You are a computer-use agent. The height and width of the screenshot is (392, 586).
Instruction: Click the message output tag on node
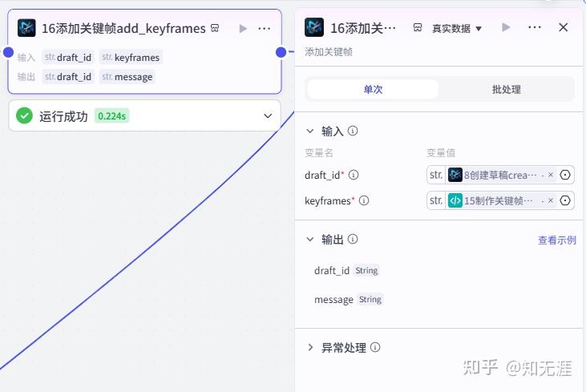point(127,77)
